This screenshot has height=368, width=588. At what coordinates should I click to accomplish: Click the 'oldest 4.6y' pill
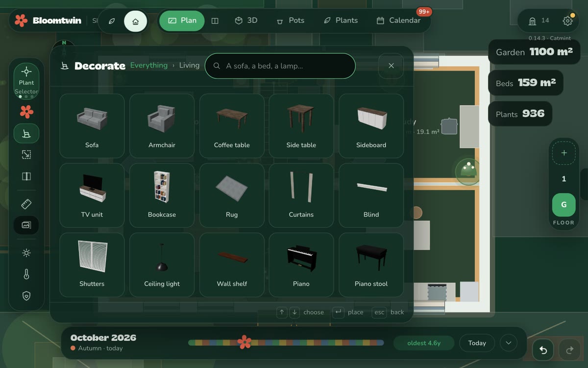424,343
